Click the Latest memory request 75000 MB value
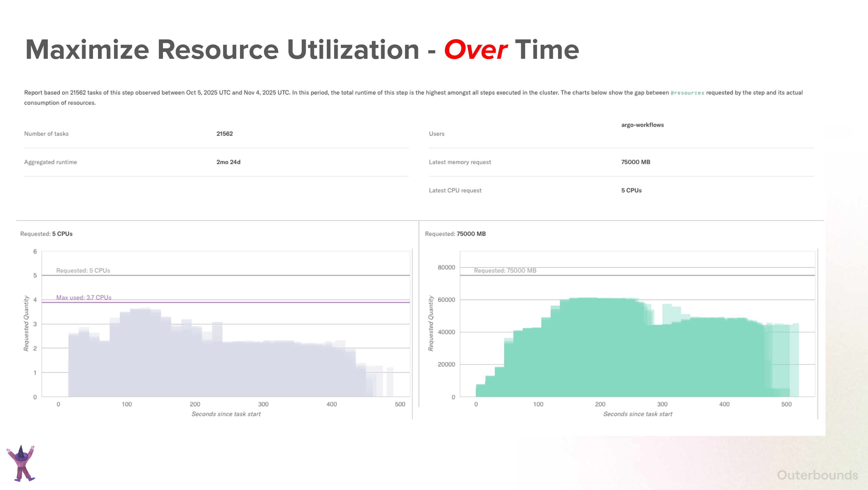This screenshot has width=868, height=490. pos(636,162)
